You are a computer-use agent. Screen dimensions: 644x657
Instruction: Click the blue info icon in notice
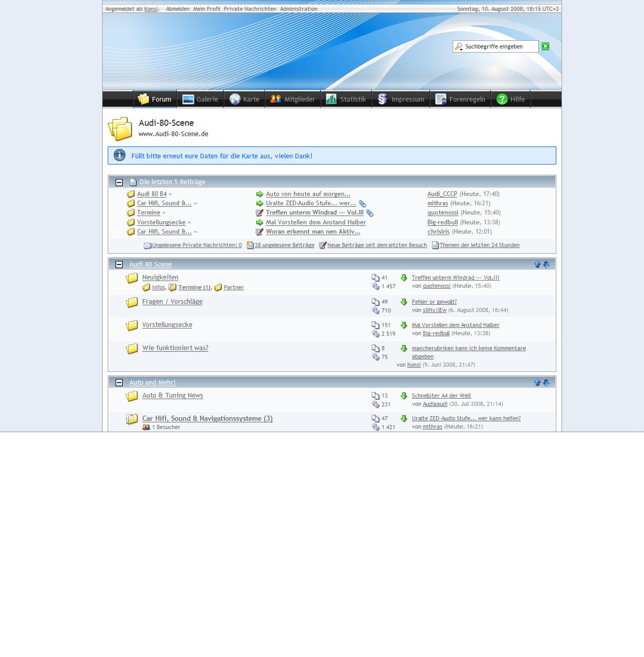pos(120,155)
